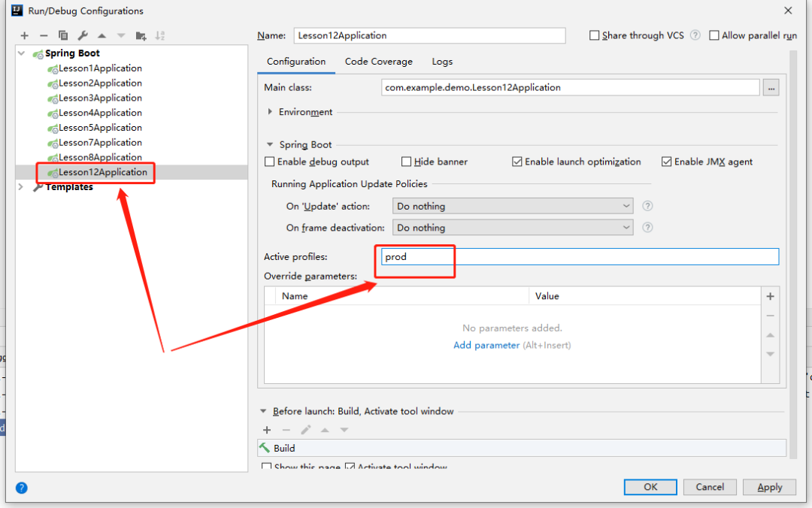Sort configurations alphabetically
812x508 pixels.
(160, 36)
